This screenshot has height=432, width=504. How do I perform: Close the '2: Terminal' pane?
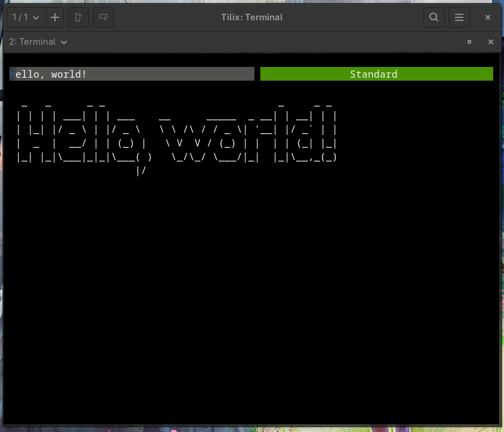point(491,42)
